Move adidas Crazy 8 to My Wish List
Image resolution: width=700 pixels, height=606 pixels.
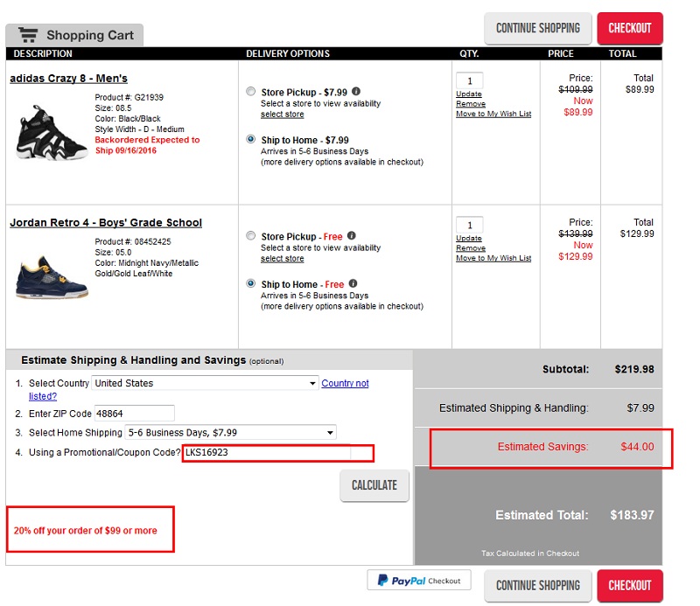(493, 114)
